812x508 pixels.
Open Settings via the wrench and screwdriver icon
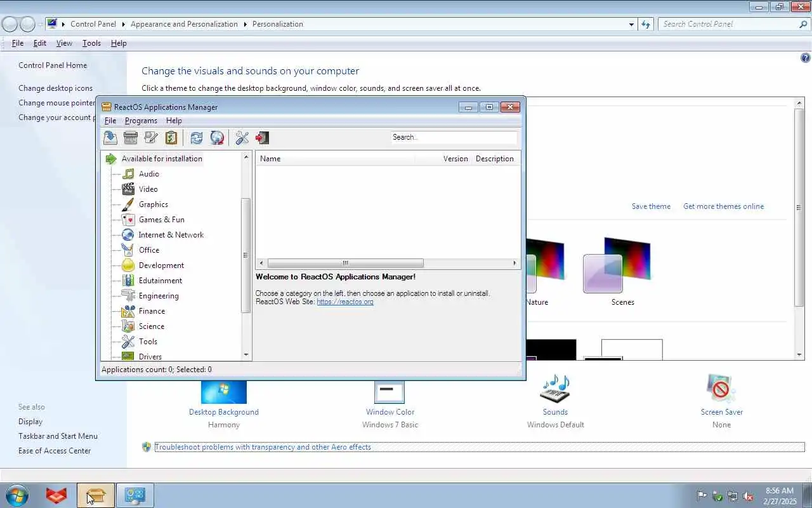click(242, 137)
